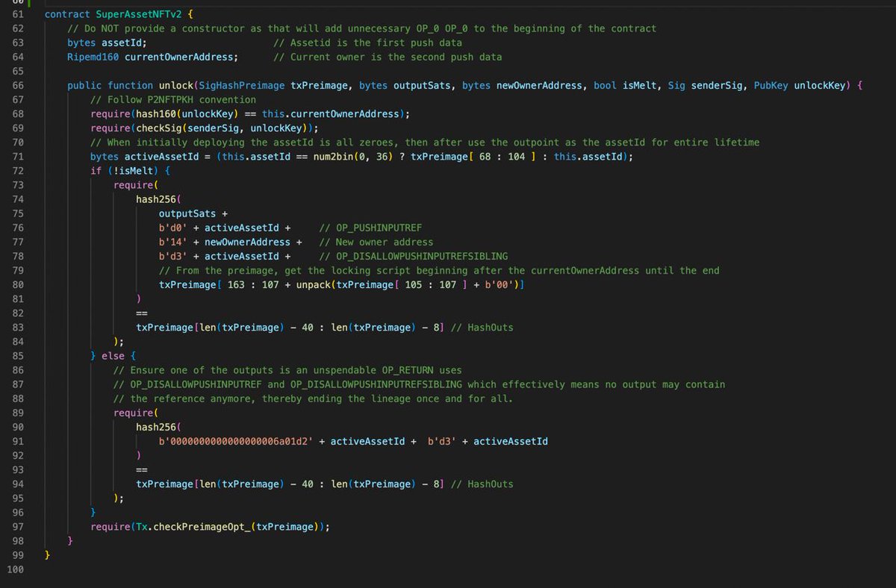
Task: Click the comment 'Current owner is the second push data'
Action: click(x=388, y=57)
